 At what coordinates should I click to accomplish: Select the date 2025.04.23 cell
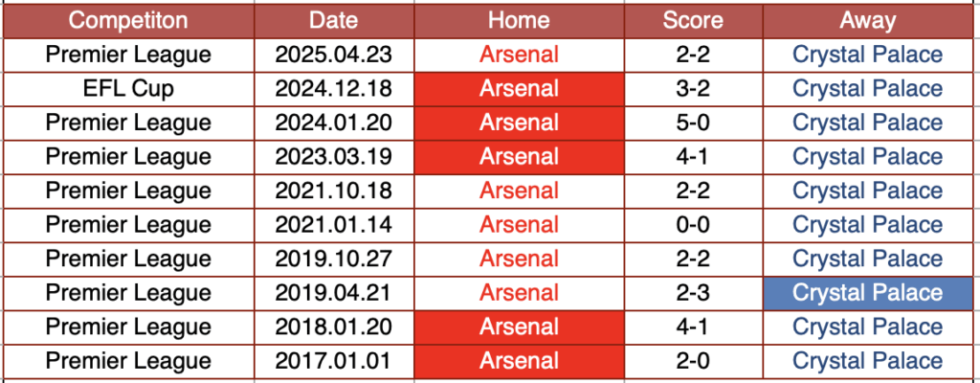pos(333,55)
